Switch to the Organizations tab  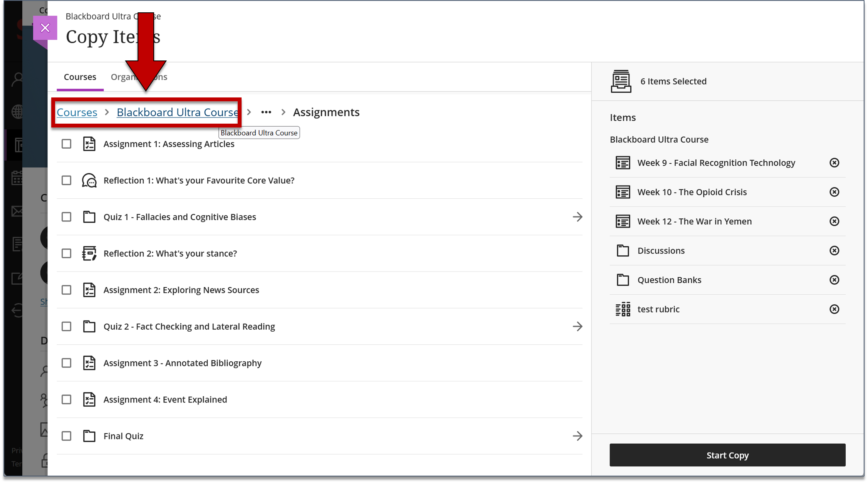click(x=139, y=77)
